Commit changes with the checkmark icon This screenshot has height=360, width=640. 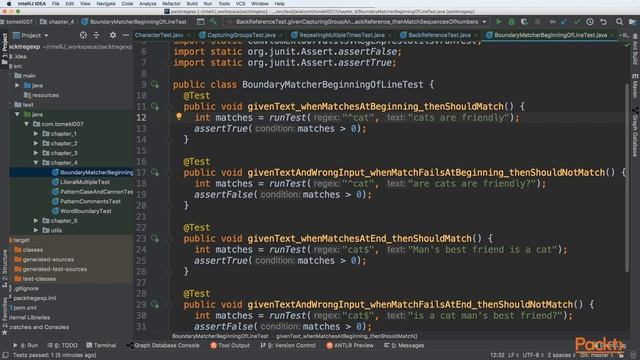pyautogui.click(x=577, y=22)
